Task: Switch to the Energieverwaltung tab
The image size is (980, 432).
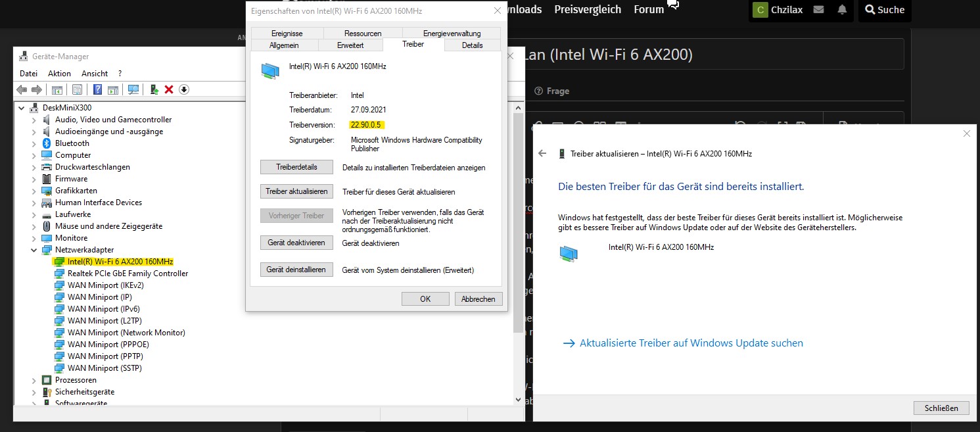Action: click(452, 34)
